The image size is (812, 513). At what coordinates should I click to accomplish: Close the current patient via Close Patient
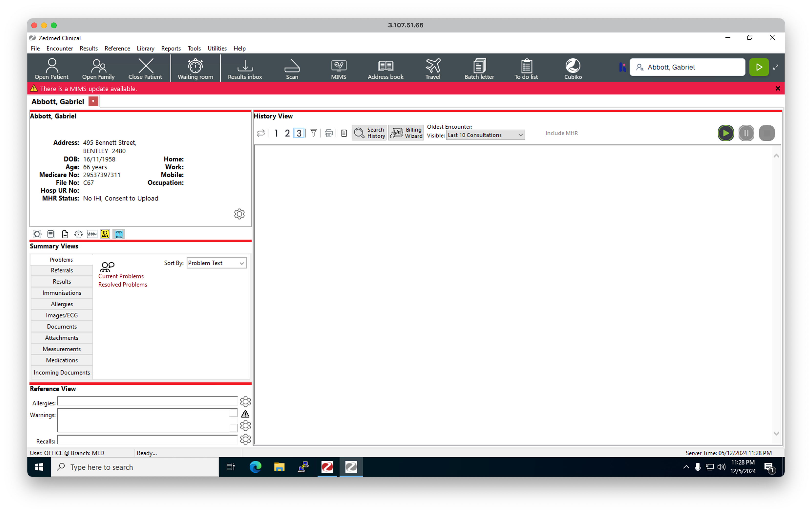click(145, 68)
